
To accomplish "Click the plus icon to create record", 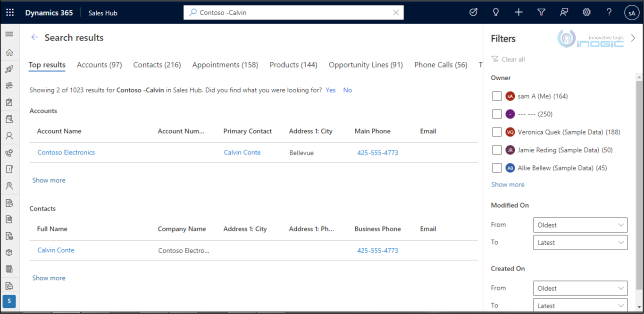I will 519,13.
